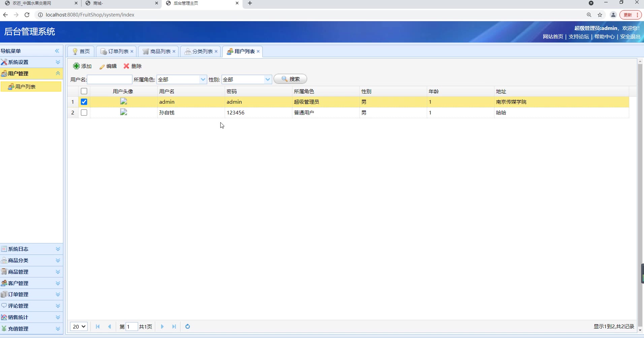Toggle the select-all header checkbox
The height and width of the screenshot is (338, 644).
click(84, 91)
